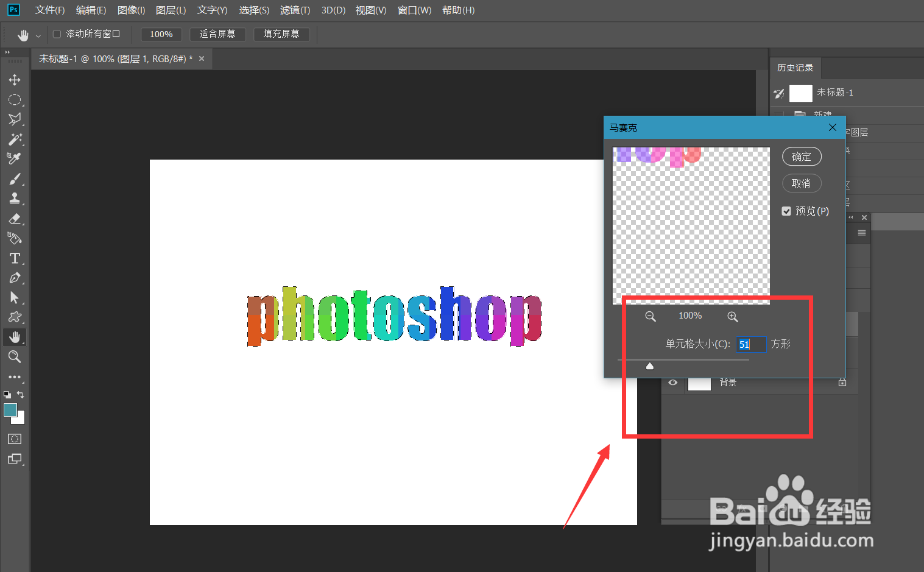
Task: Click the Photoshop Ps logo
Action: [13, 10]
